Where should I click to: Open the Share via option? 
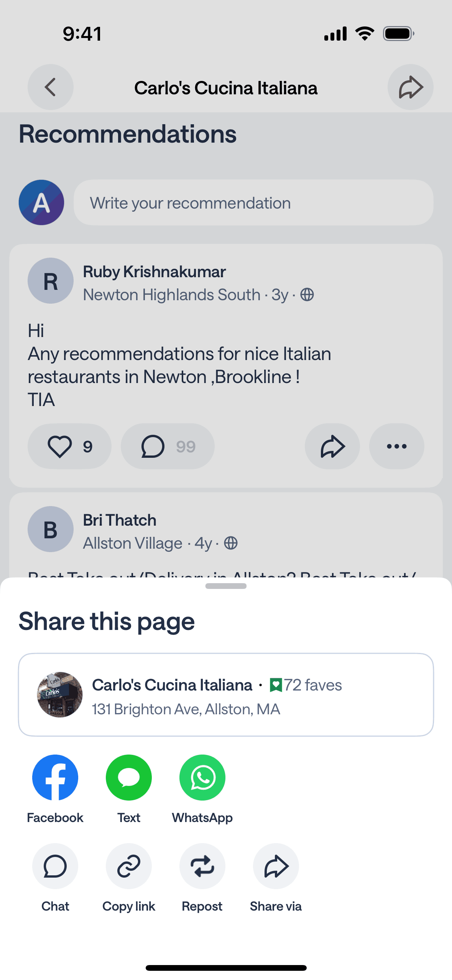click(276, 866)
